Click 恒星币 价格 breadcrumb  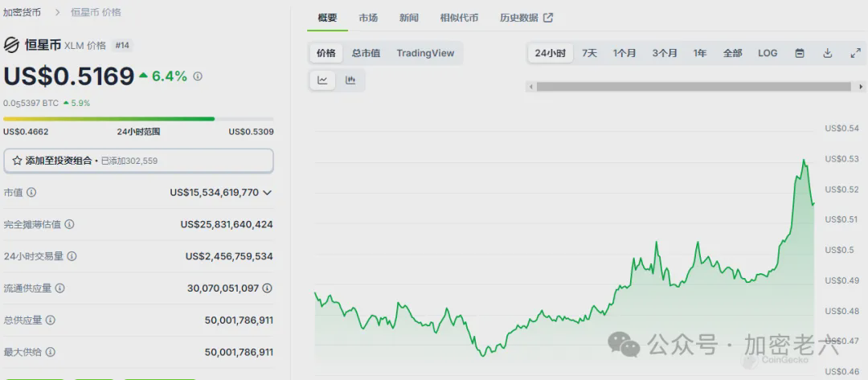point(96,11)
